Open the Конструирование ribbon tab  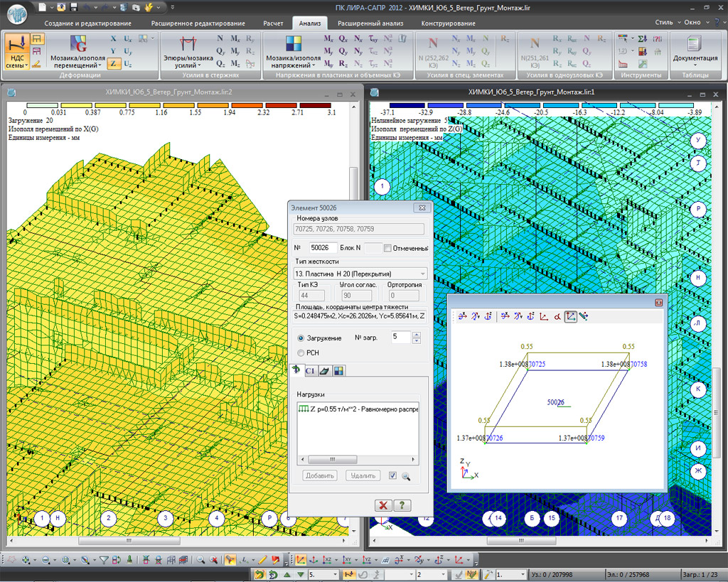[449, 23]
